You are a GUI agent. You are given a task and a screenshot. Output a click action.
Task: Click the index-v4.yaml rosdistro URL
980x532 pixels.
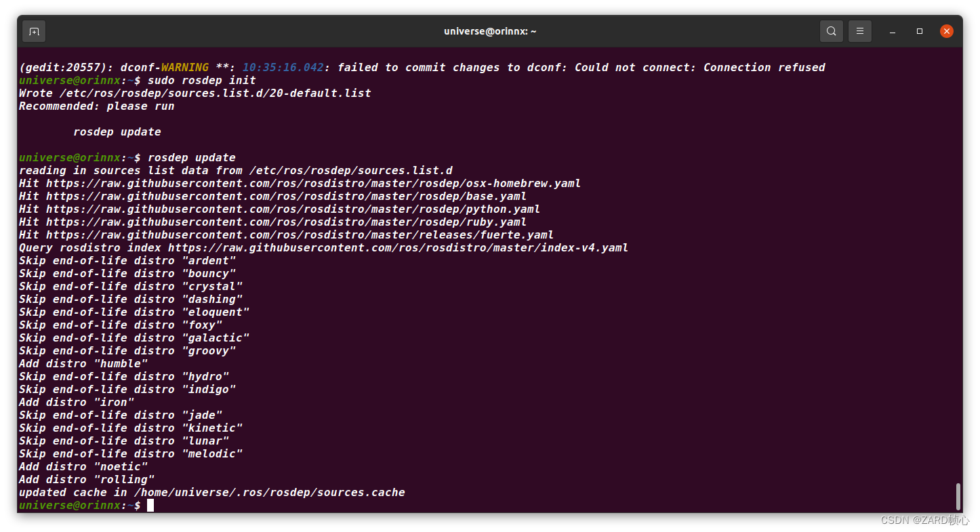tap(398, 248)
